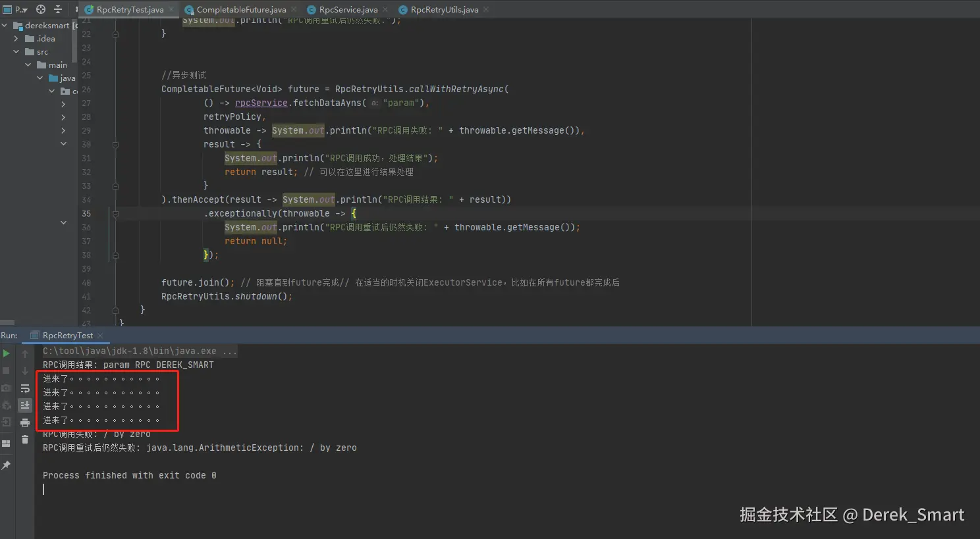
Task: Toggle code fold marker at line 33
Action: (x=115, y=186)
